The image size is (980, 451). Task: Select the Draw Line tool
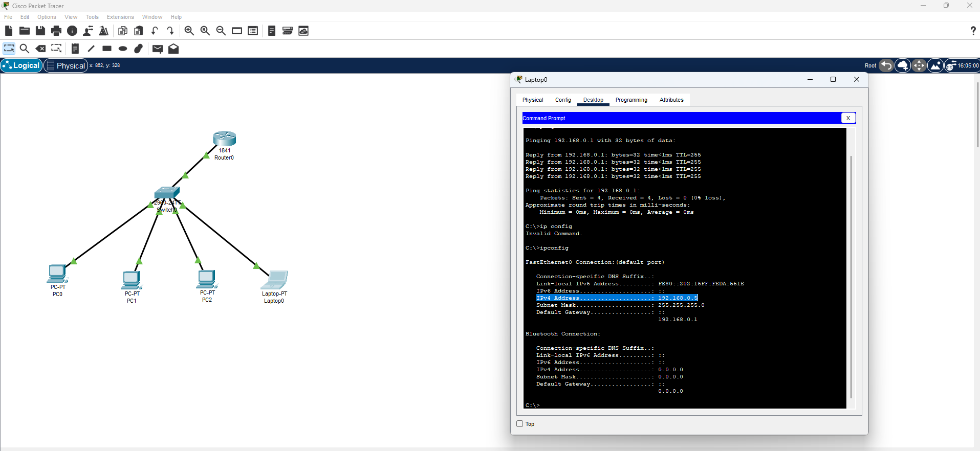tap(91, 49)
